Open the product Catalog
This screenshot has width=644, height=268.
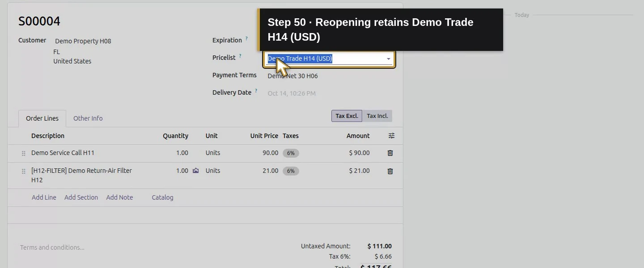point(162,197)
